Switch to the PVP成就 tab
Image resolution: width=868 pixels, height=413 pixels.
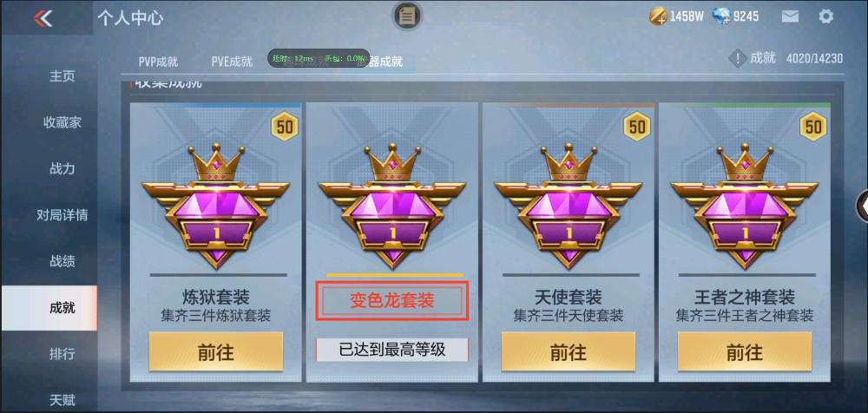(158, 62)
